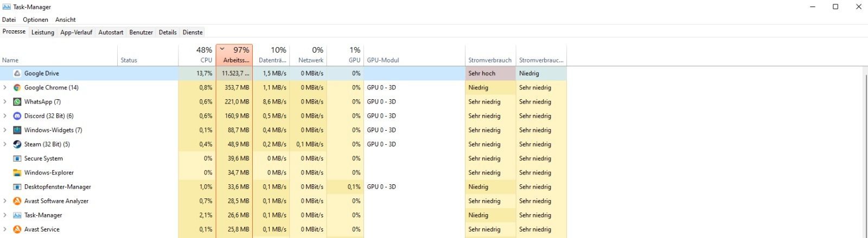Open the Datei menu

9,20
